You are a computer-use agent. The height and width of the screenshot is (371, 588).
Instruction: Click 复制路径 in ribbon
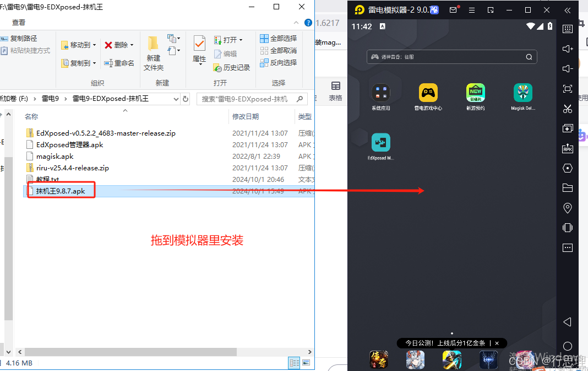19,38
